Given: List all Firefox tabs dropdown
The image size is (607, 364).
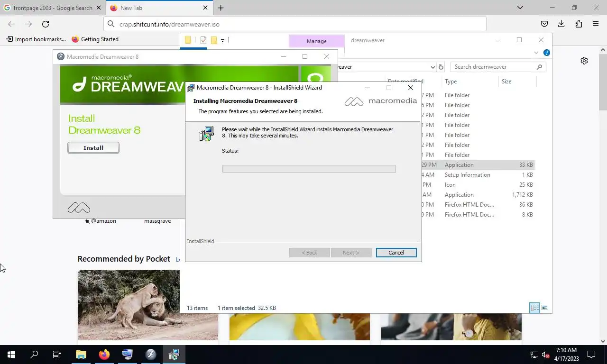Looking at the screenshot, I should click(520, 8).
